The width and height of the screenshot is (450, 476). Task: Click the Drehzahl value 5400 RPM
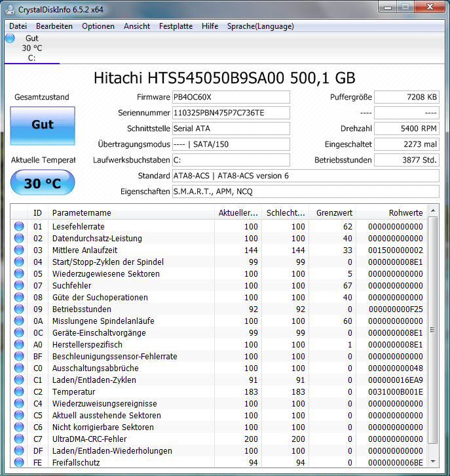(407, 129)
